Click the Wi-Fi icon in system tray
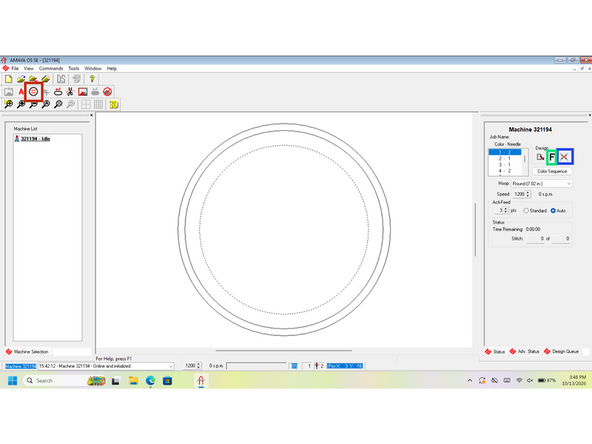The image size is (592, 444). coord(519,381)
